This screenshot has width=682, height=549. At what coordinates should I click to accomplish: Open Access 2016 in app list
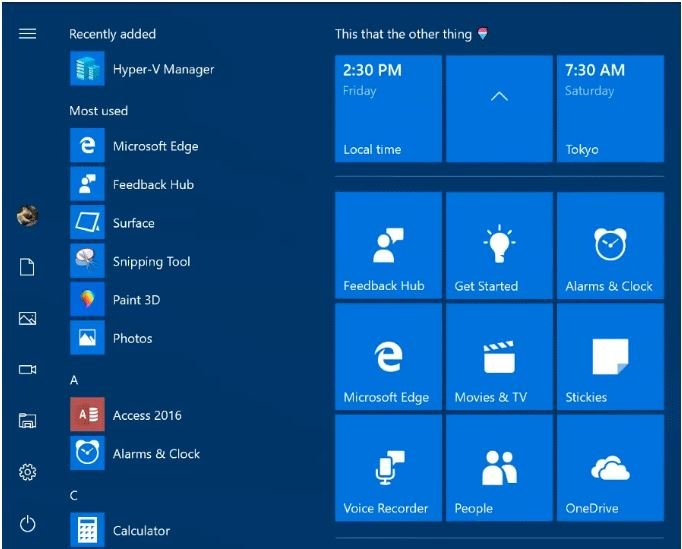pyautogui.click(x=126, y=415)
